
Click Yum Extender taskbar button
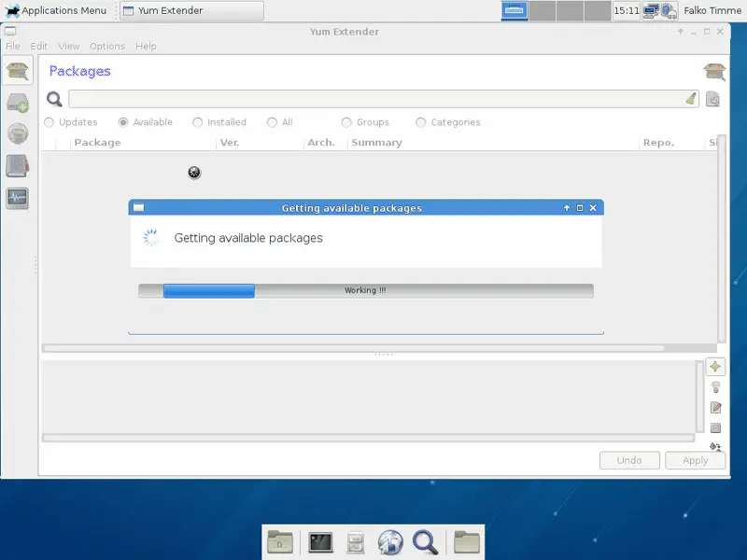point(191,10)
